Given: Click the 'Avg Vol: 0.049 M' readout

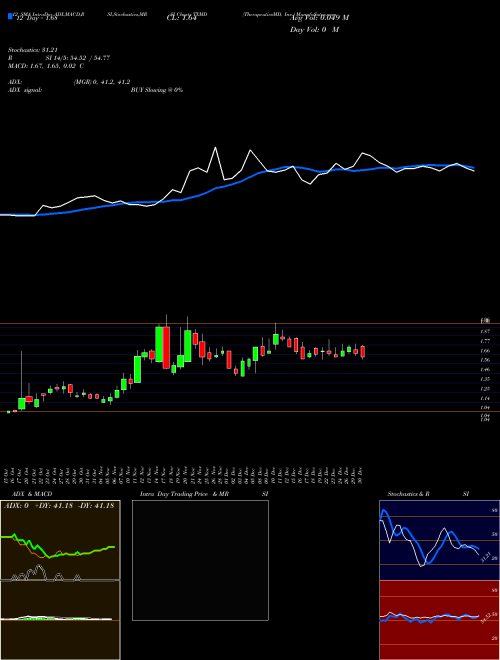Looking at the screenshot, I should 319,17.
